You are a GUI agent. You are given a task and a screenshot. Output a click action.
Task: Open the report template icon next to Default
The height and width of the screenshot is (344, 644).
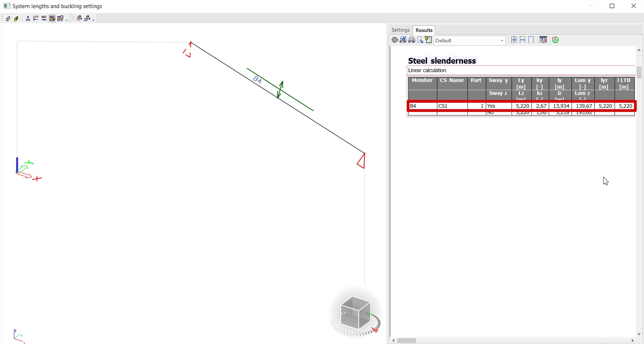pos(428,40)
